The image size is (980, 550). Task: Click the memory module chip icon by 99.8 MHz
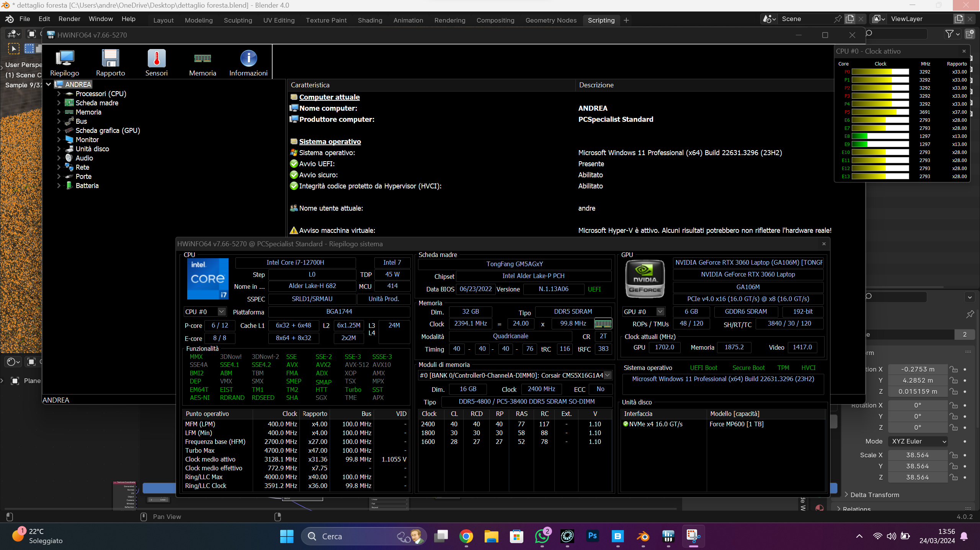point(603,324)
